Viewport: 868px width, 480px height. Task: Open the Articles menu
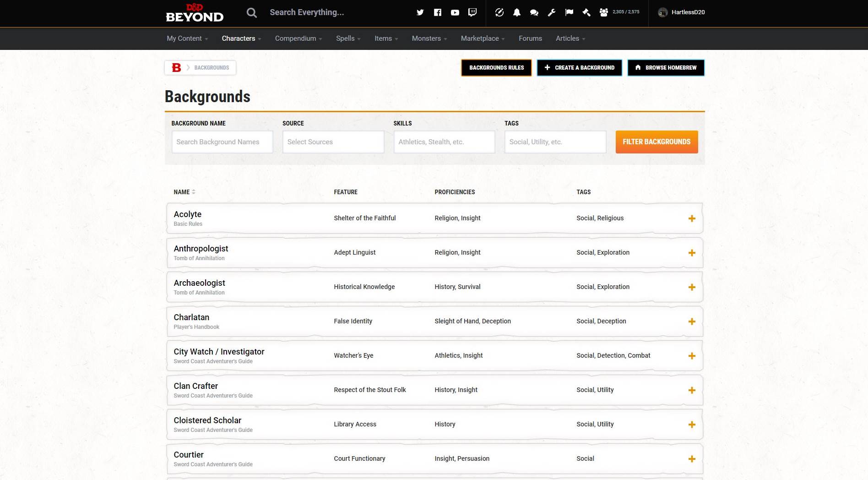pos(570,38)
